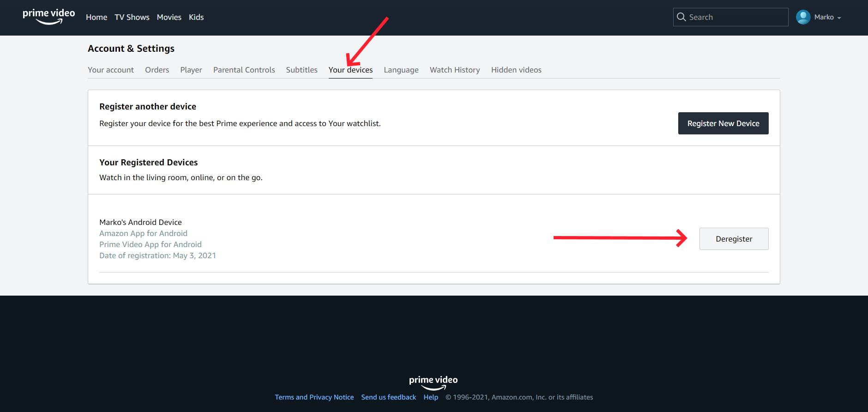Select the Player tab
The height and width of the screenshot is (412, 868).
191,70
